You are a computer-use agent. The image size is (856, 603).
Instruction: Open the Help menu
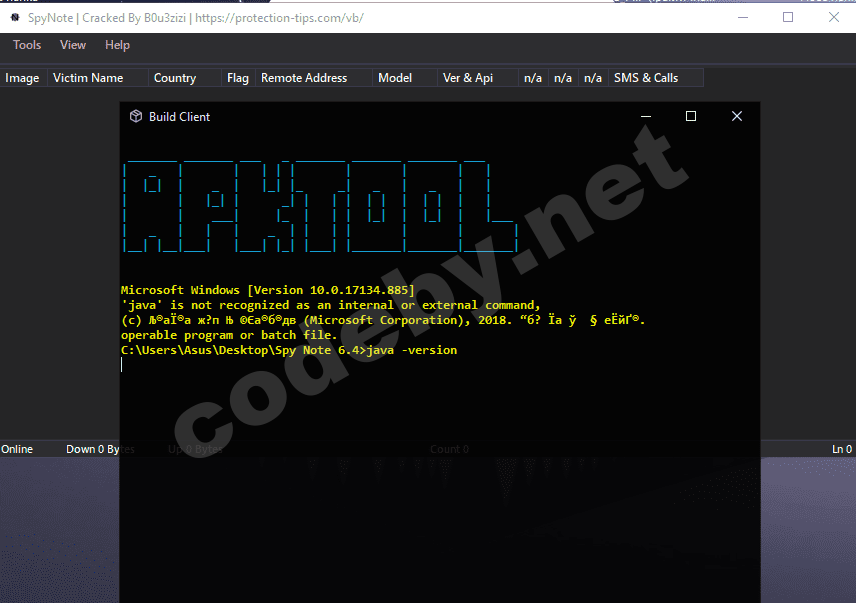[117, 45]
